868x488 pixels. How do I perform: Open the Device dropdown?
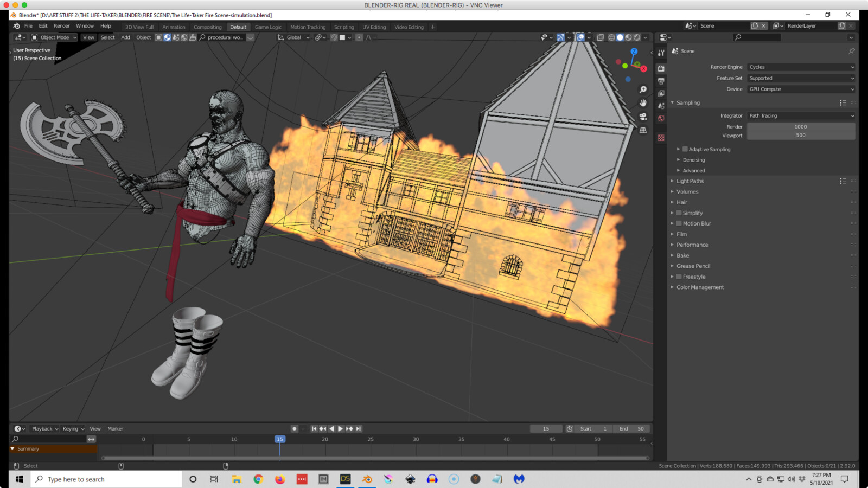[x=801, y=89]
